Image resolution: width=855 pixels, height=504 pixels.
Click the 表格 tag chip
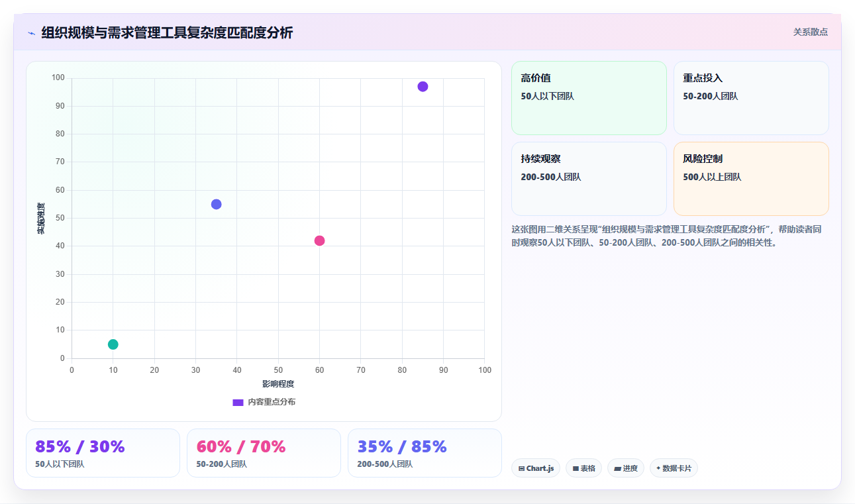(583, 468)
